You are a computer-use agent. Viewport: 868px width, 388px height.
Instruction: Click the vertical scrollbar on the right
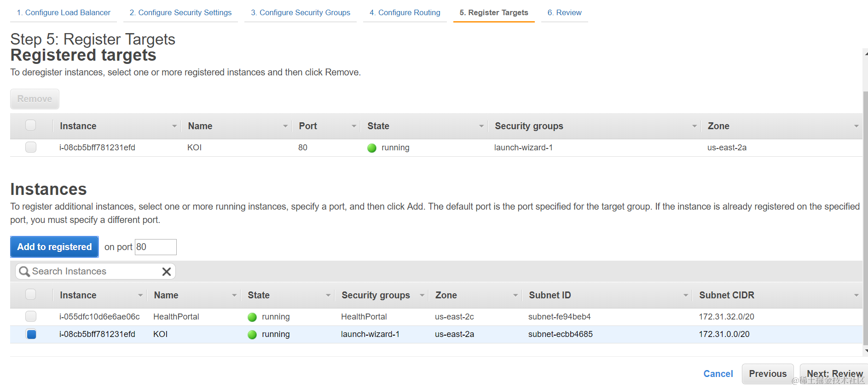click(x=865, y=216)
